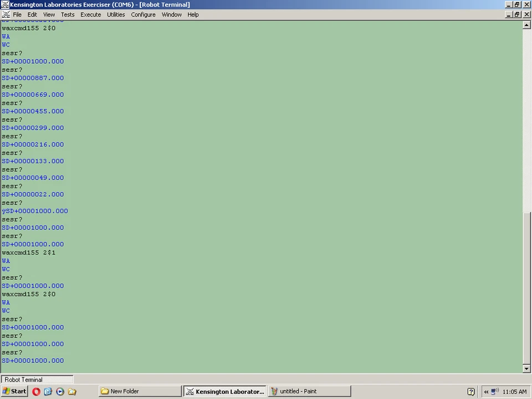
Task: Click the SD+00000455.000 response line
Action: [33, 111]
